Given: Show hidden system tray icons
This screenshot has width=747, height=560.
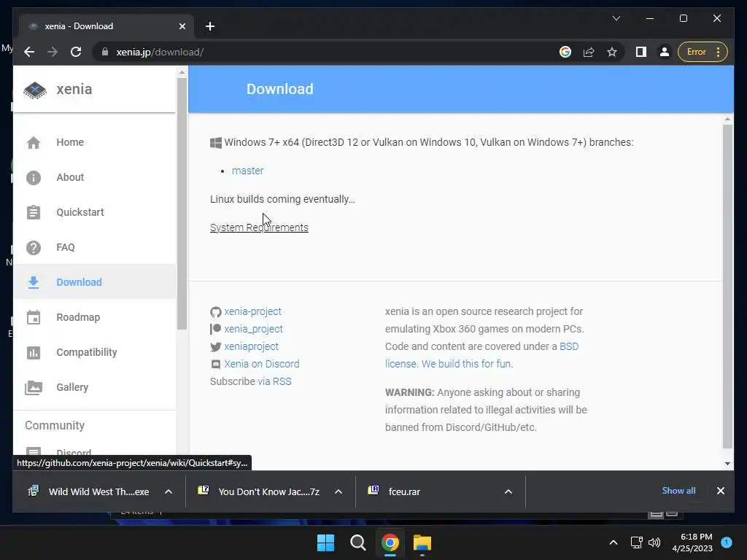Looking at the screenshot, I should [614, 542].
